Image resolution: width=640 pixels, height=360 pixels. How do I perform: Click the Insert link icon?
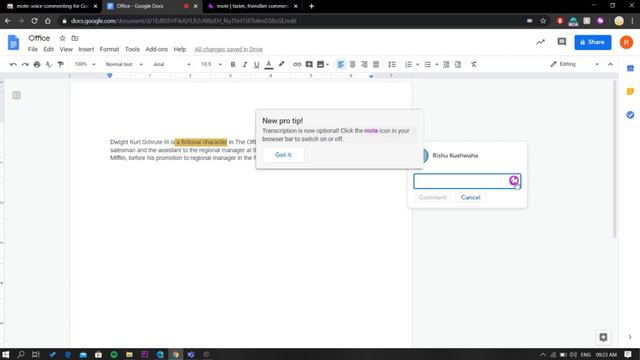297,64
